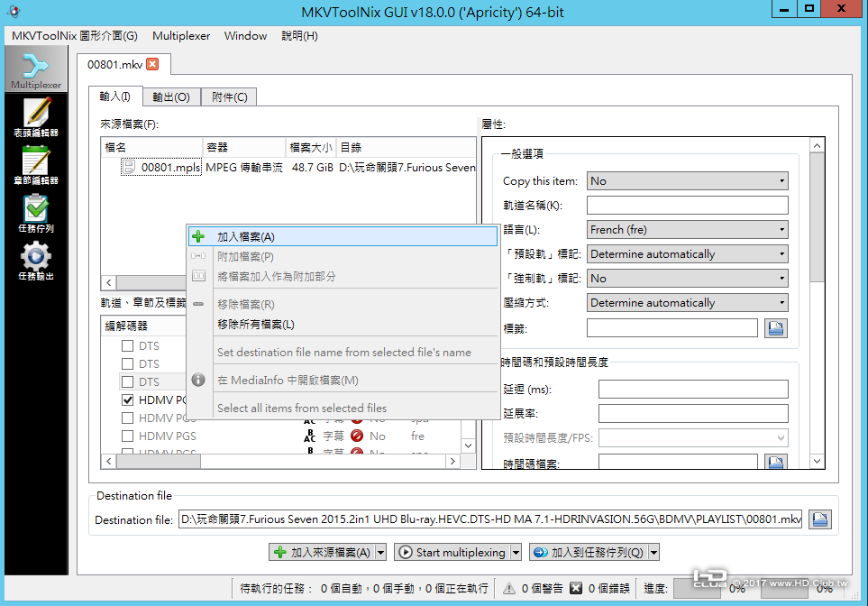The width and height of the screenshot is (868, 606).
Task: Browse for tags file next to 標籤 field
Action: pos(775,328)
